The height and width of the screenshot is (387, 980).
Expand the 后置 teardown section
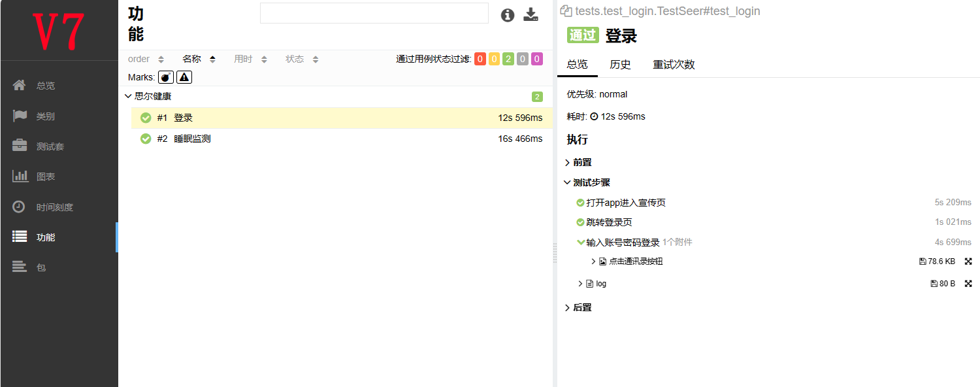tap(578, 307)
